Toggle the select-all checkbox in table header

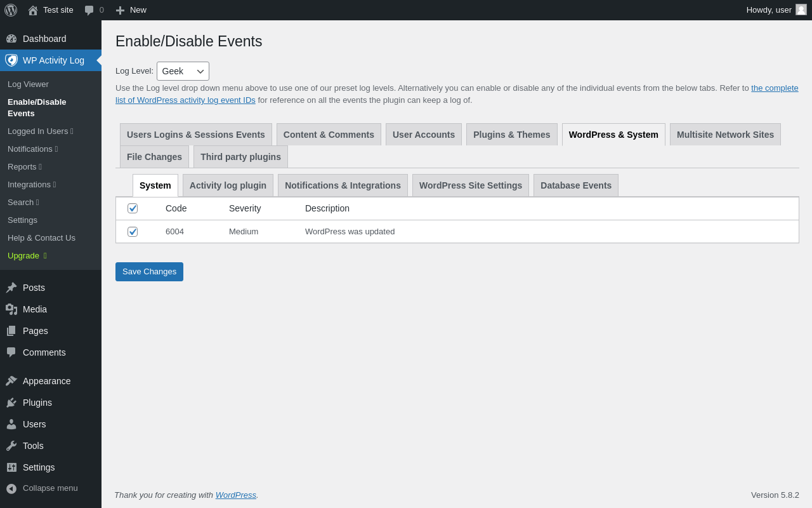133,208
